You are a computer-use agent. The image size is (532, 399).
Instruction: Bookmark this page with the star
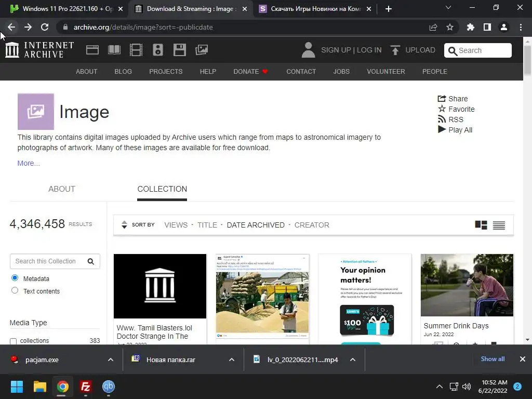[450, 27]
